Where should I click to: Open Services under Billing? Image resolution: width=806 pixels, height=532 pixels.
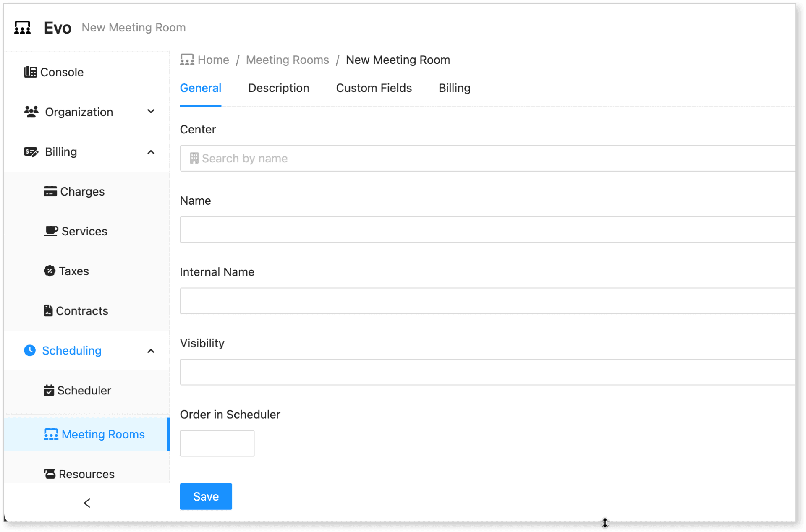tap(84, 231)
